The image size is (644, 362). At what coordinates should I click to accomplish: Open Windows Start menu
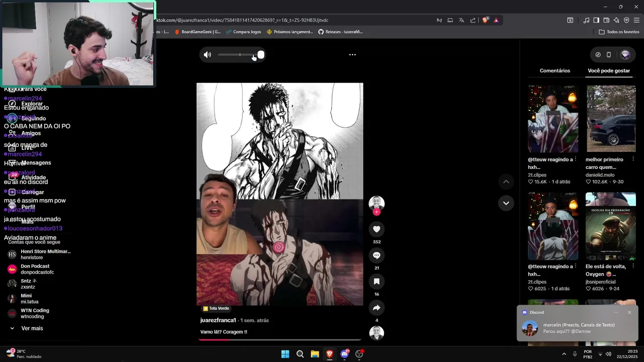coord(285,354)
